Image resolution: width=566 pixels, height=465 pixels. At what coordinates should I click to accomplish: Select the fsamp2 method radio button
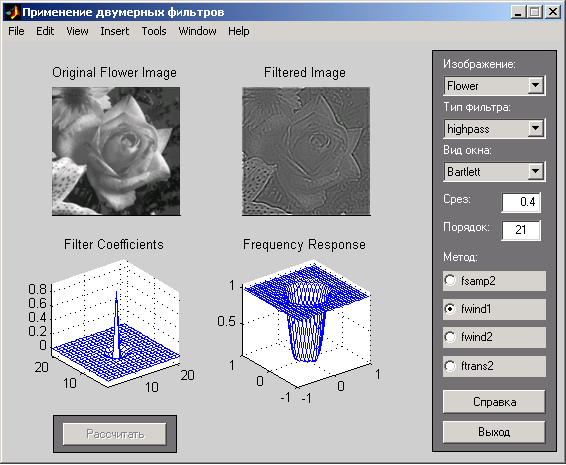pos(450,281)
